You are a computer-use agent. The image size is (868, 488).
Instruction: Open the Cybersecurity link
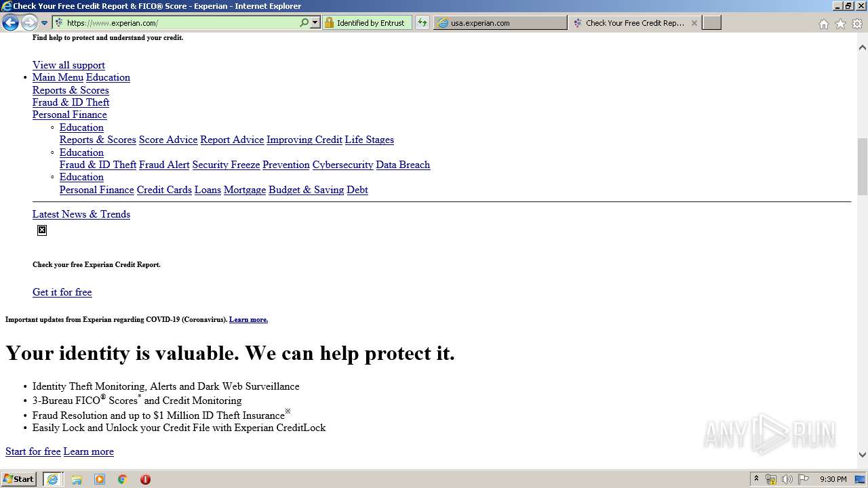tap(342, 165)
